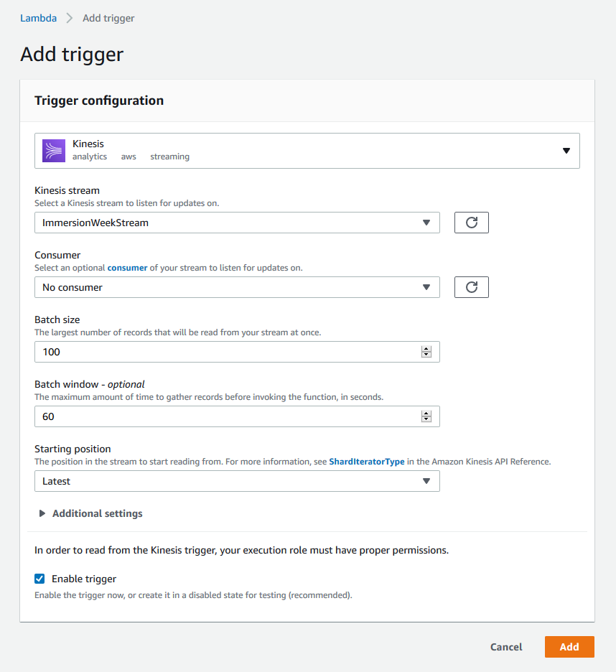Increase batch size with up arrow
This screenshot has width=616, height=672.
(x=426, y=349)
